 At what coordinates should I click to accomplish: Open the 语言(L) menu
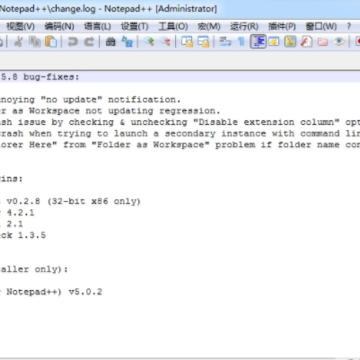coord(97,26)
